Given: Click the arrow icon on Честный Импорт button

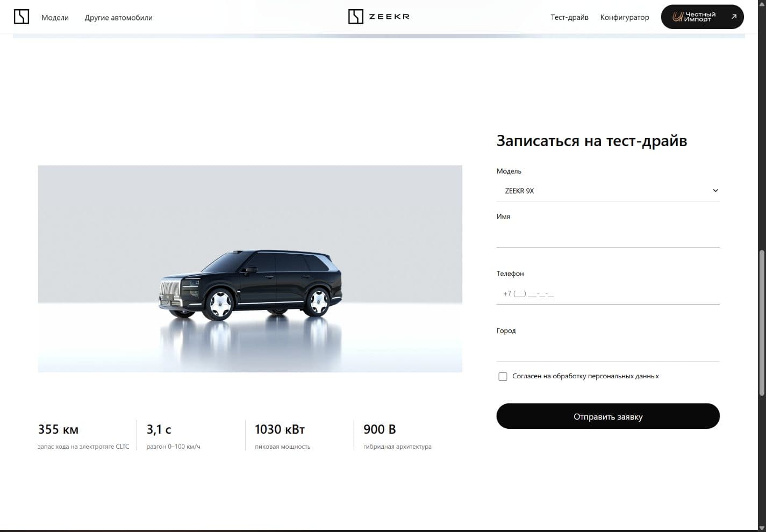Looking at the screenshot, I should [734, 17].
